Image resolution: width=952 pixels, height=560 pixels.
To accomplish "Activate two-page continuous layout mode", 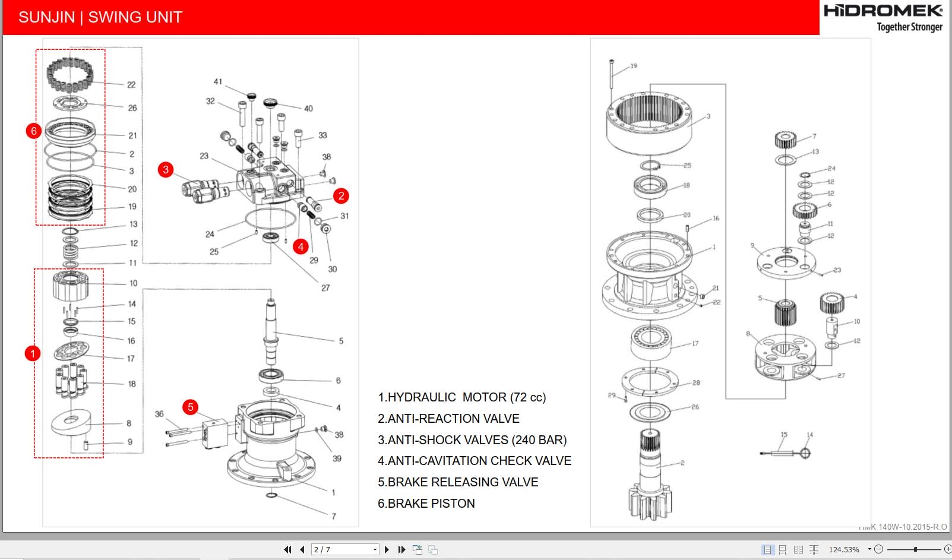I will click(x=814, y=549).
